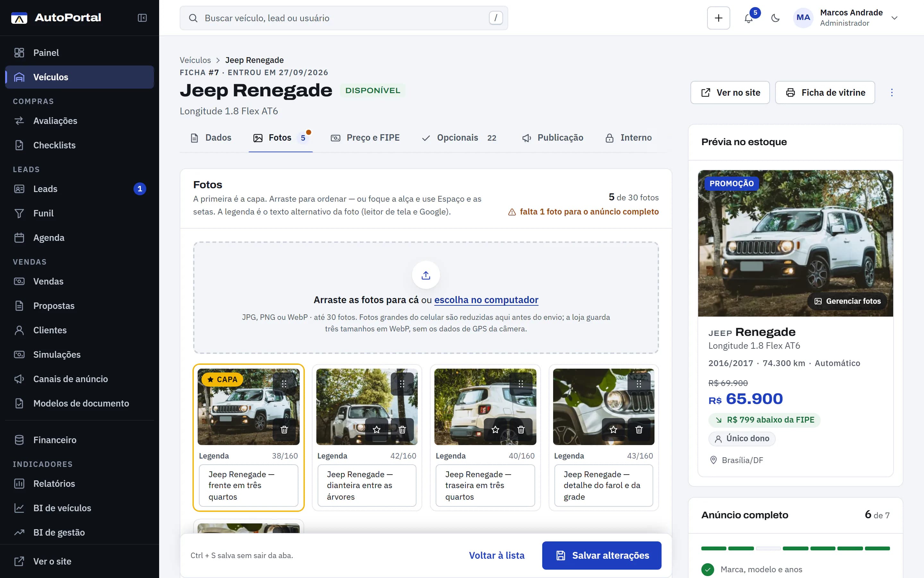The image size is (924, 578).
Task: Collapse the sidebar with the panel icon
Action: (x=142, y=18)
